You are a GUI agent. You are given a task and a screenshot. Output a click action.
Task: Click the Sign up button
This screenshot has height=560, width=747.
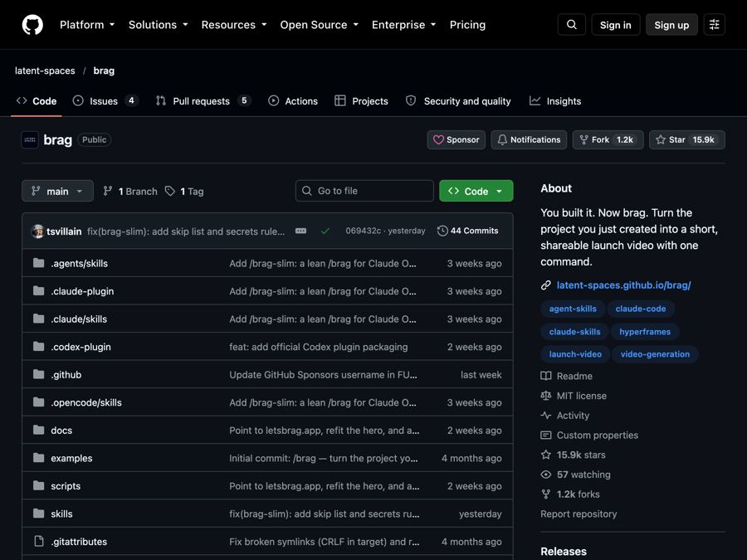click(x=671, y=25)
